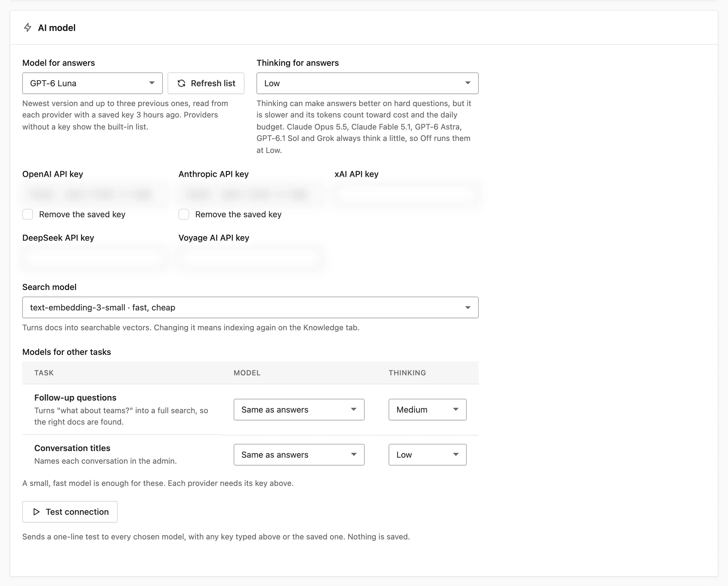Click the Follow-up questions row title
This screenshot has height=586, width=728.
(x=75, y=397)
